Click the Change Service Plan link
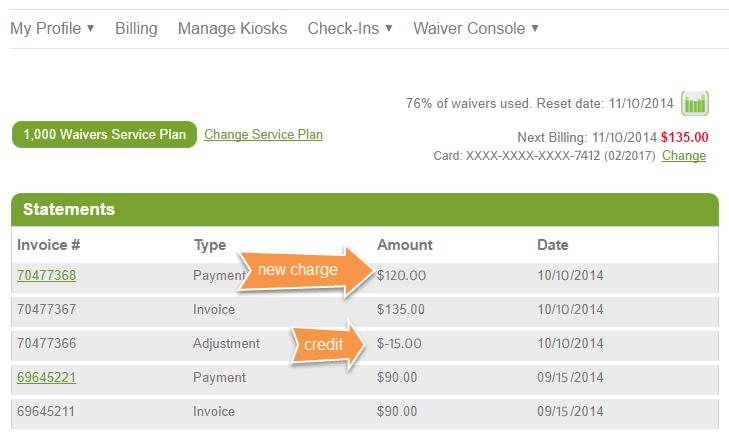 click(263, 134)
